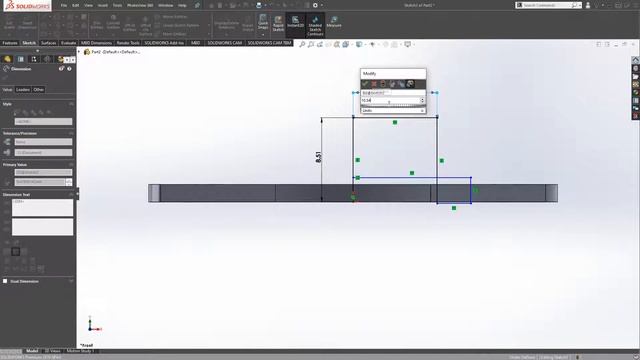The height and width of the screenshot is (360, 640).
Task: Open View Orientation in heads-up toolbar
Action: [x=346, y=44]
